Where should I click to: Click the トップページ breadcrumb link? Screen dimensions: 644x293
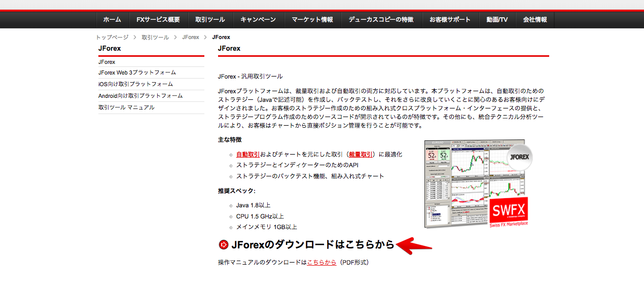tap(112, 38)
